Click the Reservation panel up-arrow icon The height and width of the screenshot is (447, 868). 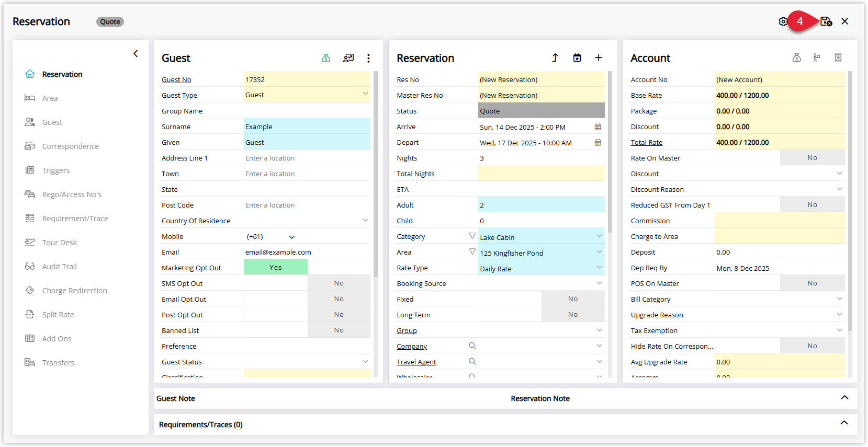[555, 58]
